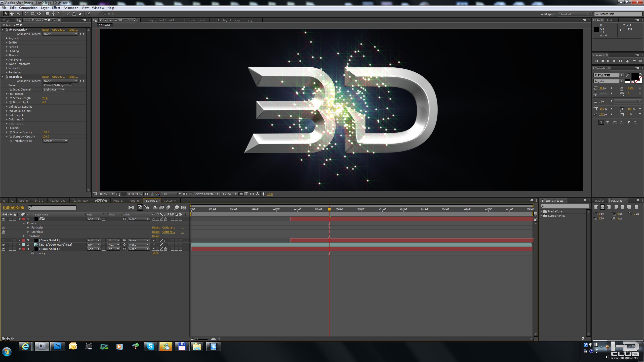The height and width of the screenshot is (362, 644).
Task: Disable Starglow effect fx toggle in timeline
Action: point(3,232)
